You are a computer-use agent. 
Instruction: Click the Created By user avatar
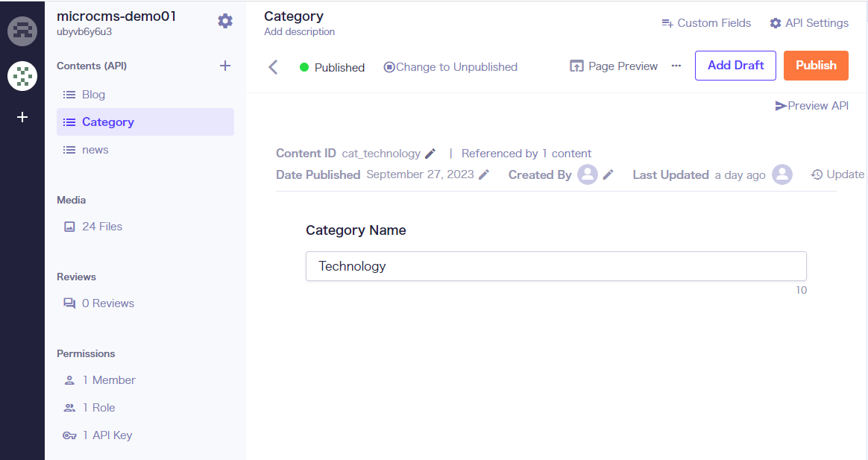[588, 174]
